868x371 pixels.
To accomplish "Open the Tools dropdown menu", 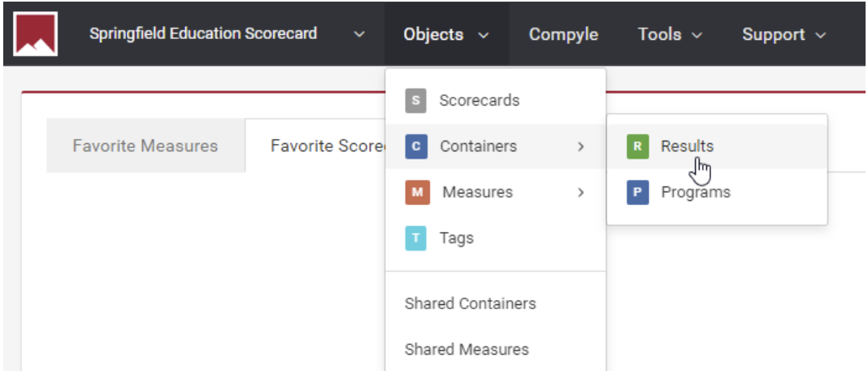I will [670, 34].
